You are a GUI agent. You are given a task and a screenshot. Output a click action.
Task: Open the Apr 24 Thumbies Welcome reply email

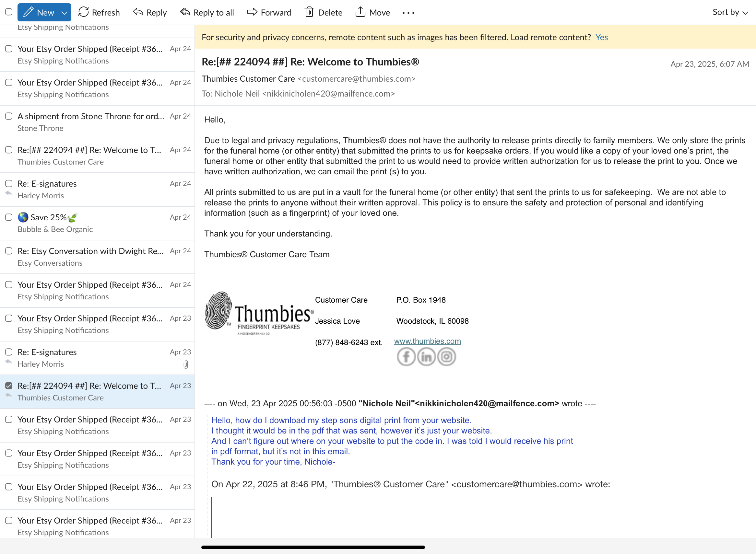[97, 156]
